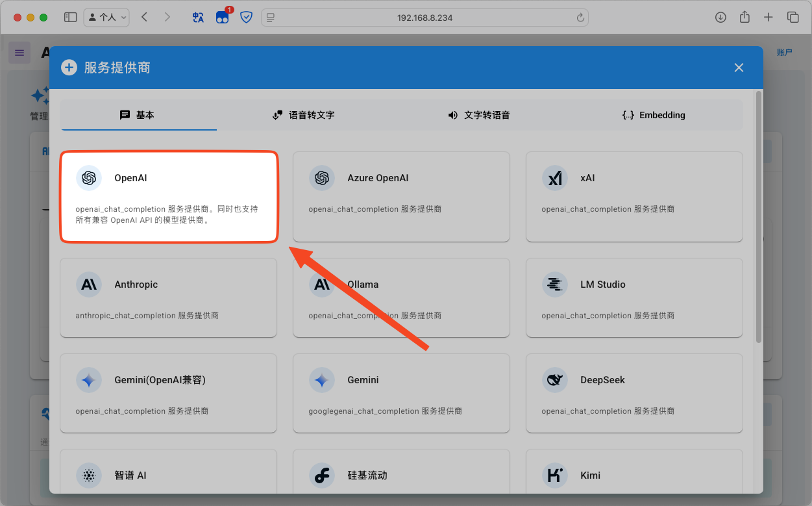The height and width of the screenshot is (506, 812).
Task: Choose the 智谱 AI logo icon
Action: click(89, 475)
